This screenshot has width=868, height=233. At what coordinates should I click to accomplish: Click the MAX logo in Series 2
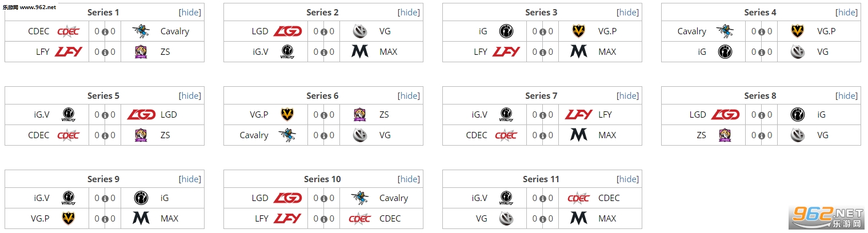(x=359, y=52)
